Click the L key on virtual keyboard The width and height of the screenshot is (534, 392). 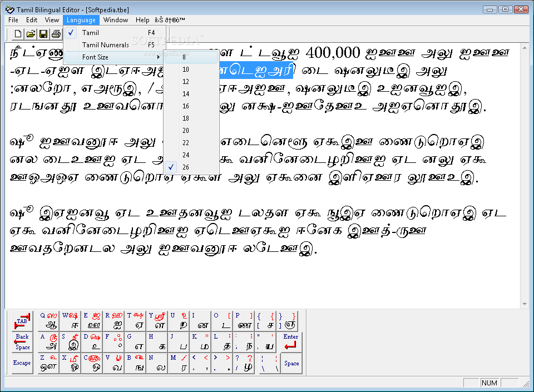222,341
